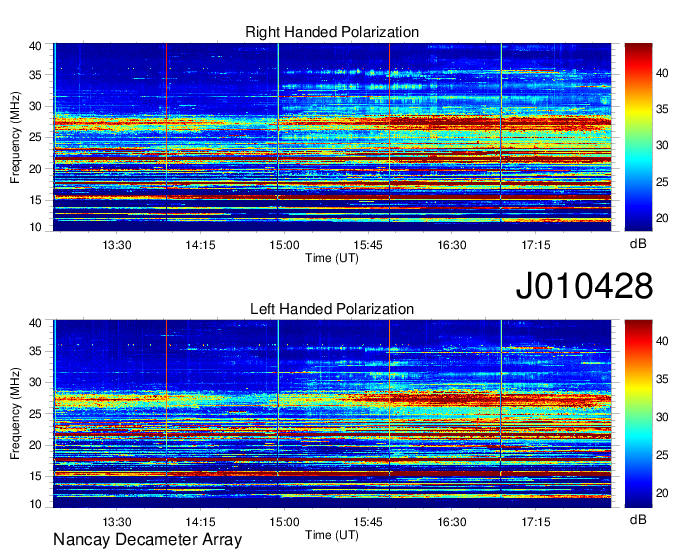This screenshot has width=680, height=552.
Task: Click the 30 dB label on lower color scale
Action: point(662,417)
